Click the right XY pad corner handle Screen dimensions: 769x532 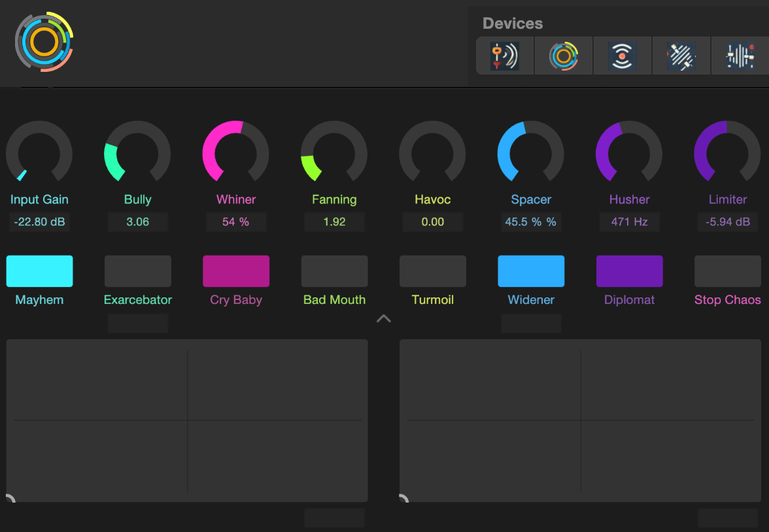403,498
